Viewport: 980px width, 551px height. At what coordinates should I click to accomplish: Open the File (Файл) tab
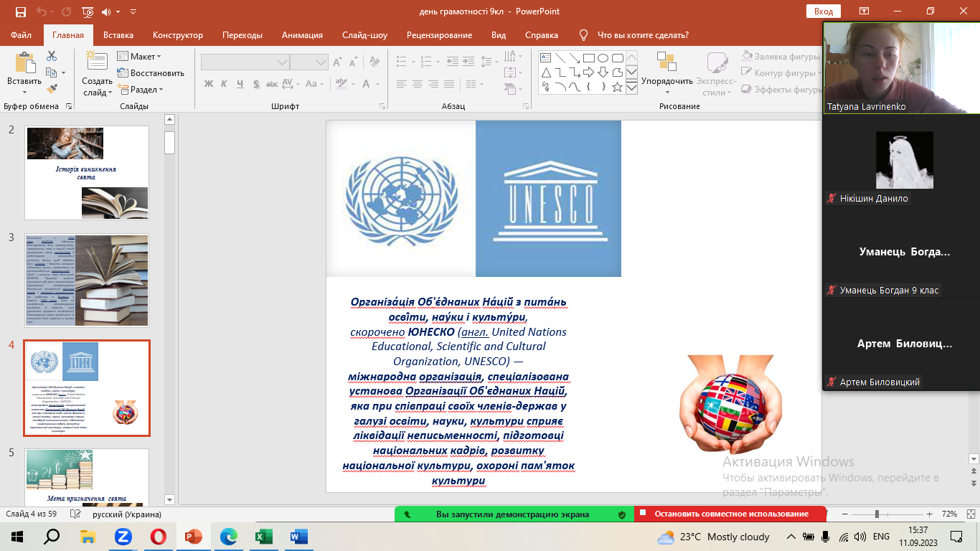(x=21, y=35)
